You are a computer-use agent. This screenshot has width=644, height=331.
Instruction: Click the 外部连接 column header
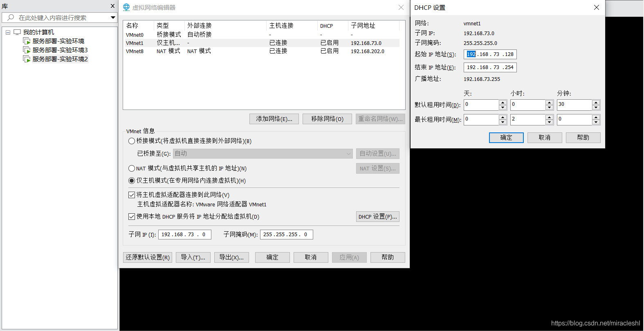tap(225, 26)
